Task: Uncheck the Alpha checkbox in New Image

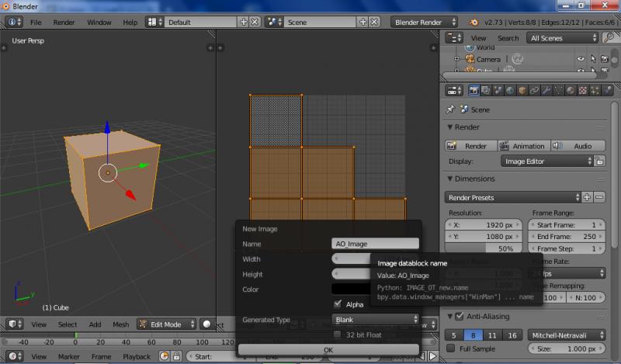Action: pos(338,304)
